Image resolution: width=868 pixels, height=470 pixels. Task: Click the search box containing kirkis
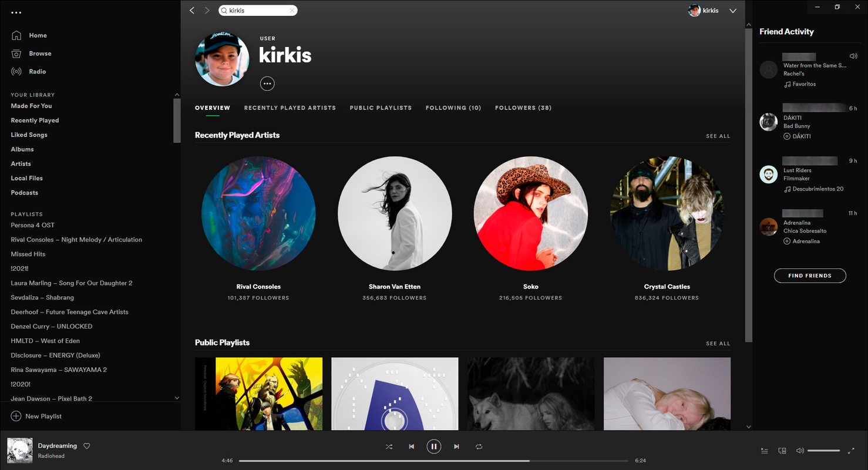tap(258, 11)
